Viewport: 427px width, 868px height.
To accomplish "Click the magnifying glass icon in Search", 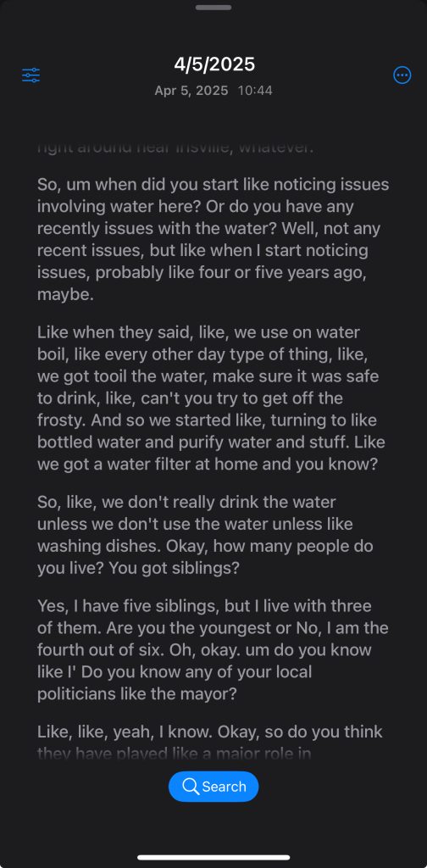I will [x=191, y=787].
